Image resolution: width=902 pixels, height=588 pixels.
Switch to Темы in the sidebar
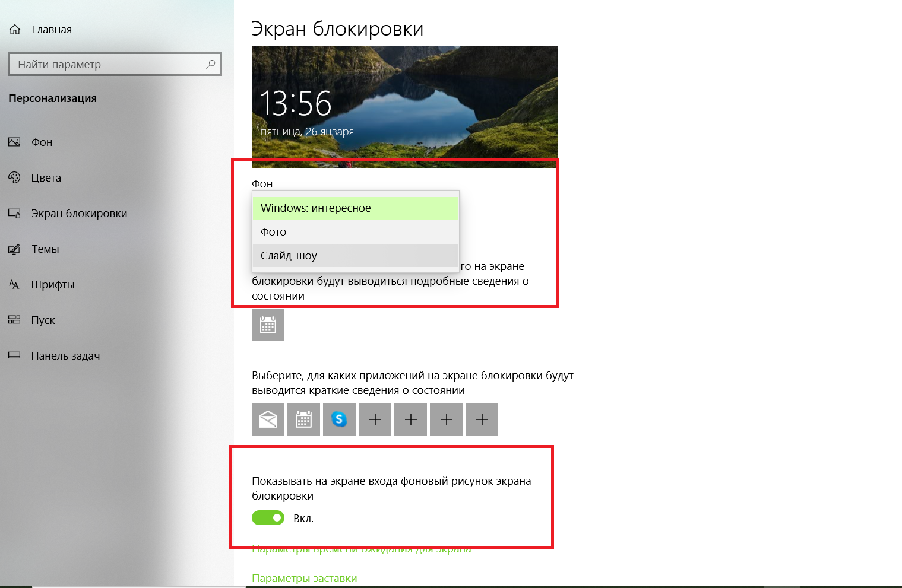[45, 249]
